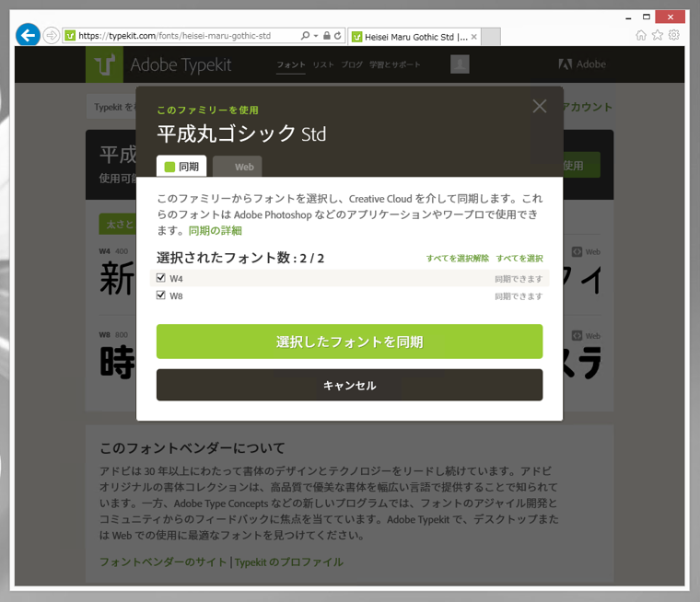
Task: Open the address bar dropdown arrow
Action: (x=316, y=36)
